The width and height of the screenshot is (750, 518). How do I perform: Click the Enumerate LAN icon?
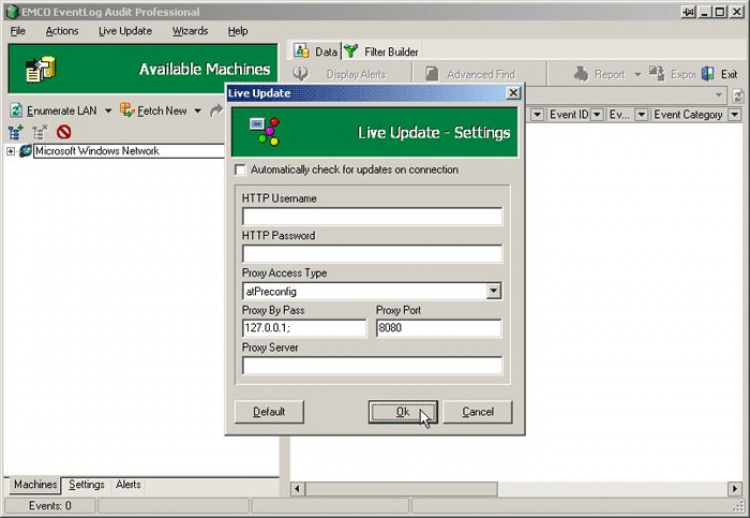[16, 110]
